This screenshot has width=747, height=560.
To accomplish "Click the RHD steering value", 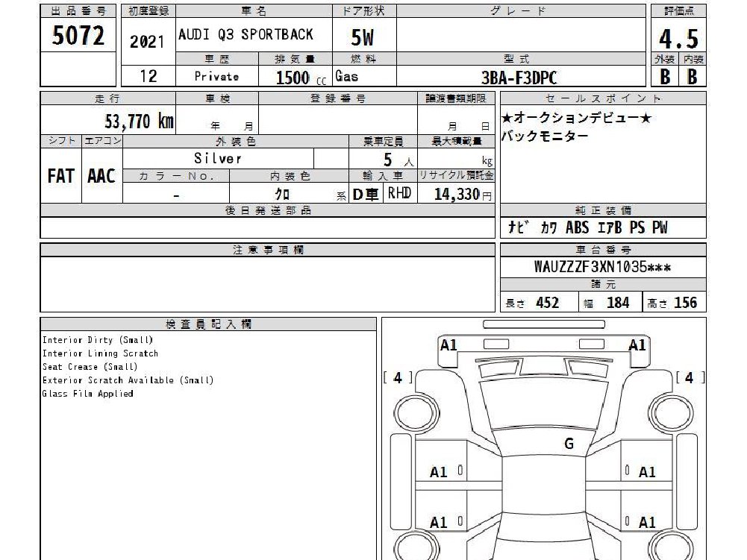I will 399,193.
